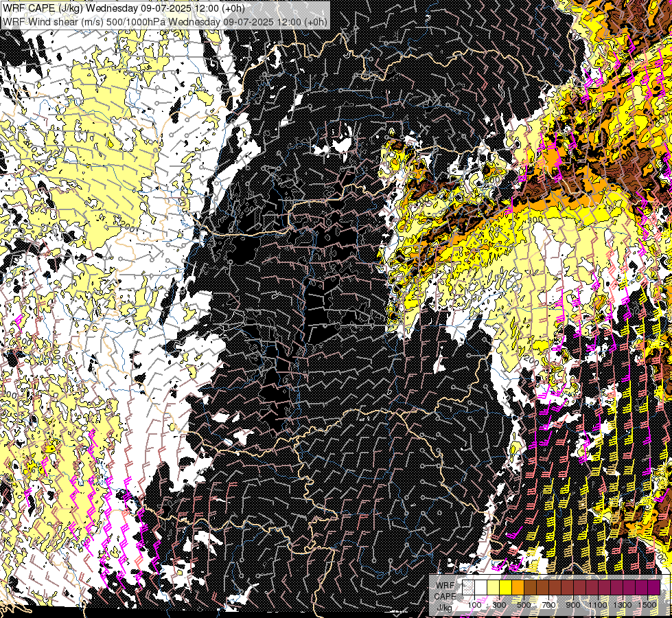Select the pale yellow CAPE legend swatch
The height and width of the screenshot is (618, 672).
(494, 587)
